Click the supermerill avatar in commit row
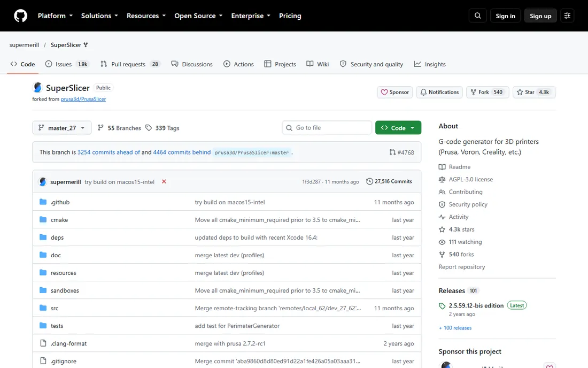Screen dimensions: 588x368 (43, 181)
